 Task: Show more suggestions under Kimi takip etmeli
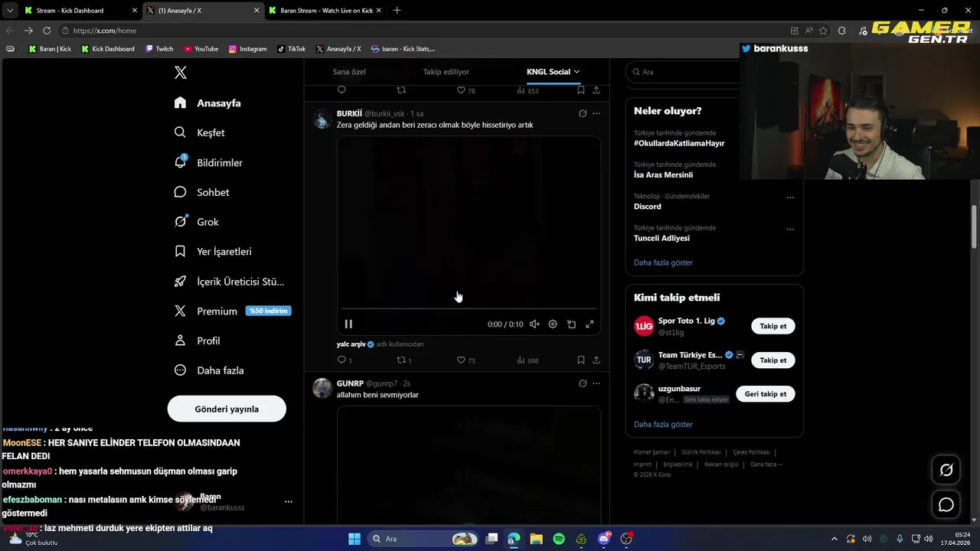(663, 424)
